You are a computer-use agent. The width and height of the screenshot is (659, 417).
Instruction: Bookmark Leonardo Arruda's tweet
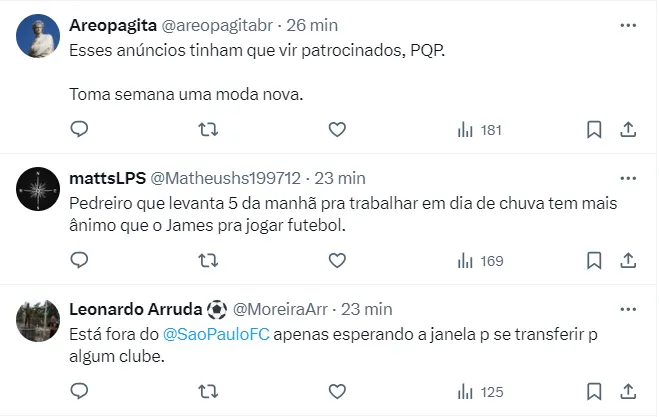tap(593, 392)
